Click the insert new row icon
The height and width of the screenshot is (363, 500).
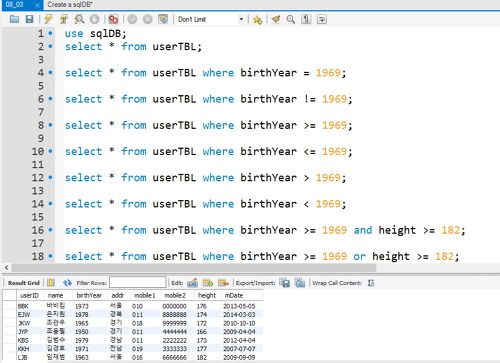[x=208, y=283]
